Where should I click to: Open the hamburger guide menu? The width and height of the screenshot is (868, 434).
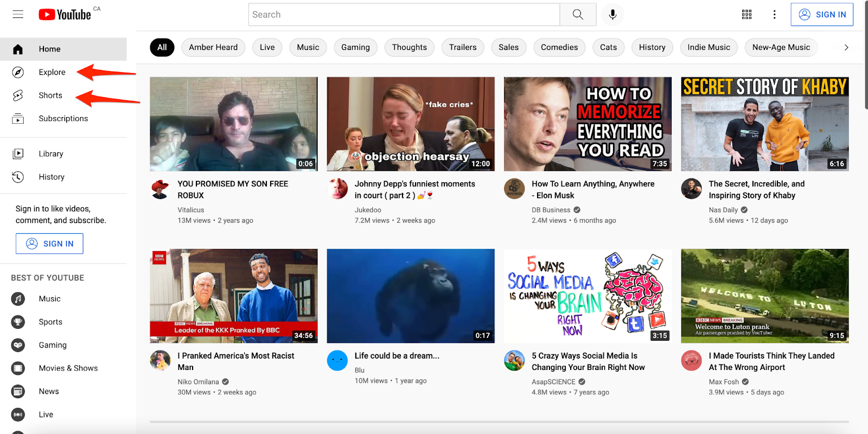(x=18, y=14)
